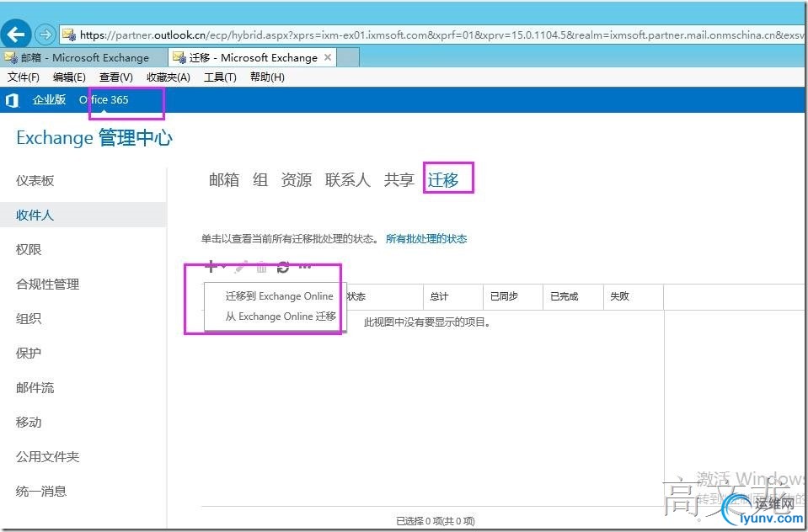This screenshot has height=532, width=808.
Task: Click the refresh icon in migration toolbar
Action: [283, 267]
